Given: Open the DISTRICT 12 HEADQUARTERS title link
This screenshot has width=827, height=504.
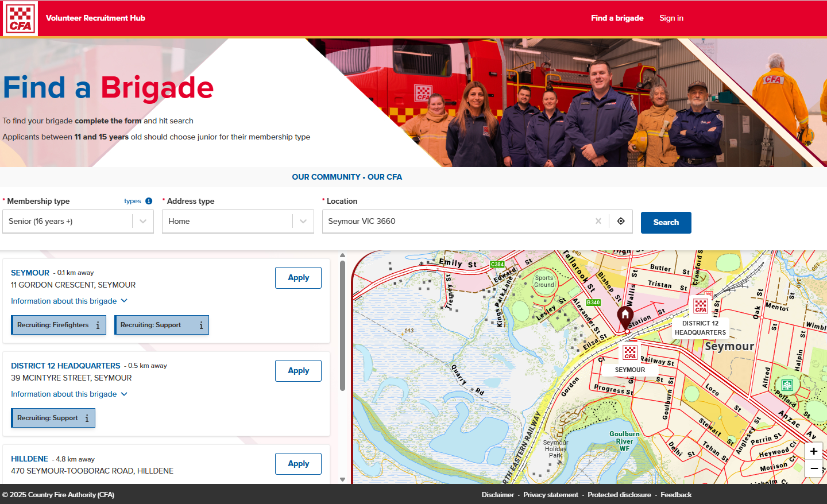Looking at the screenshot, I should (65, 366).
